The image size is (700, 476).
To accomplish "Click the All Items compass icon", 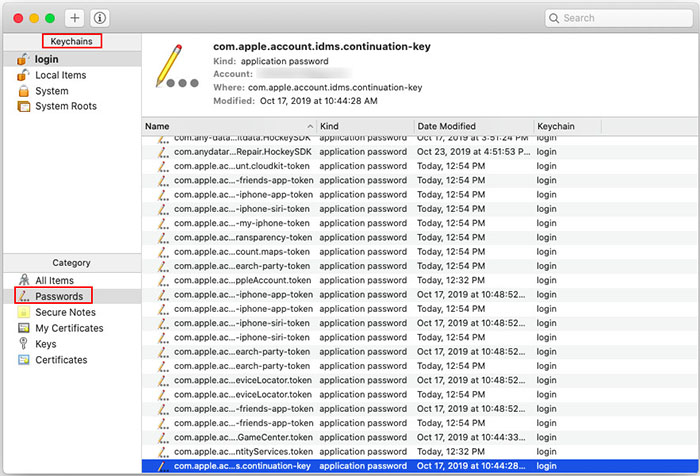I will pyautogui.click(x=24, y=280).
